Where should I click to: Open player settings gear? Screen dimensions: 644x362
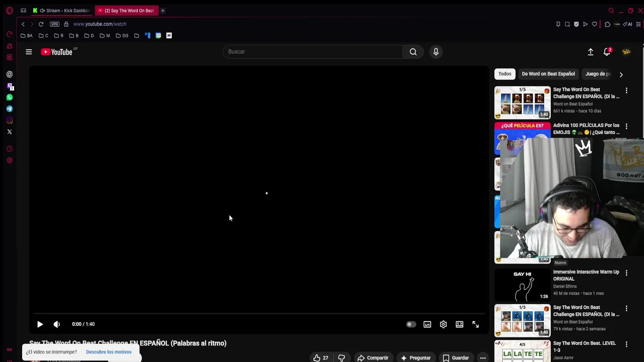click(443, 324)
